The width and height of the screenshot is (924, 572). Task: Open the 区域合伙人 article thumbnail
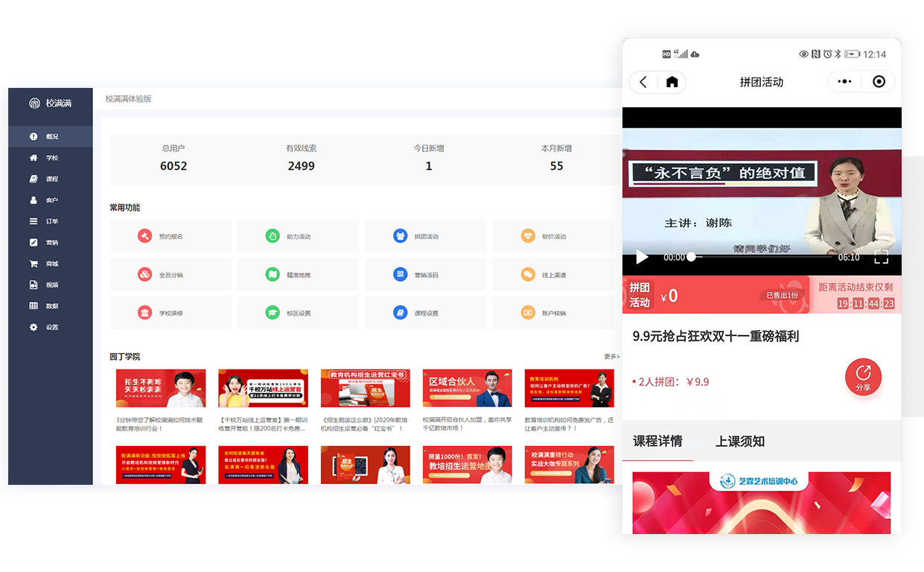point(467,388)
